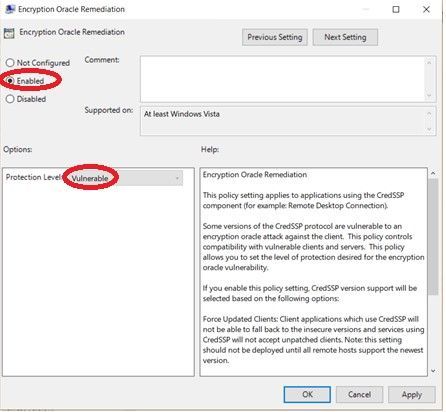Click the policy icon in title bar

10,9
